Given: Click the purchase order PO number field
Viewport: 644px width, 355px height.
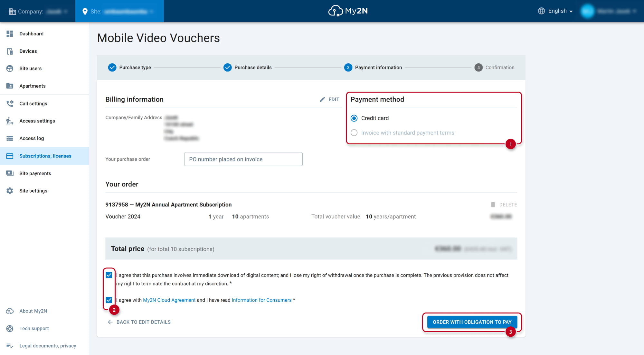Looking at the screenshot, I should click(x=243, y=159).
